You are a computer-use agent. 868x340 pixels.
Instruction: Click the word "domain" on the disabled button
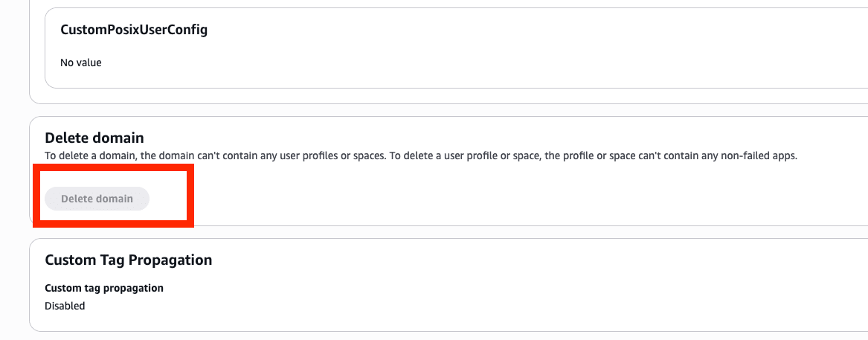(115, 199)
